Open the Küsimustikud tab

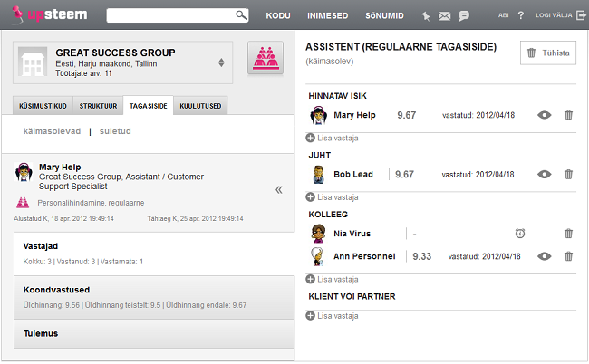43,106
